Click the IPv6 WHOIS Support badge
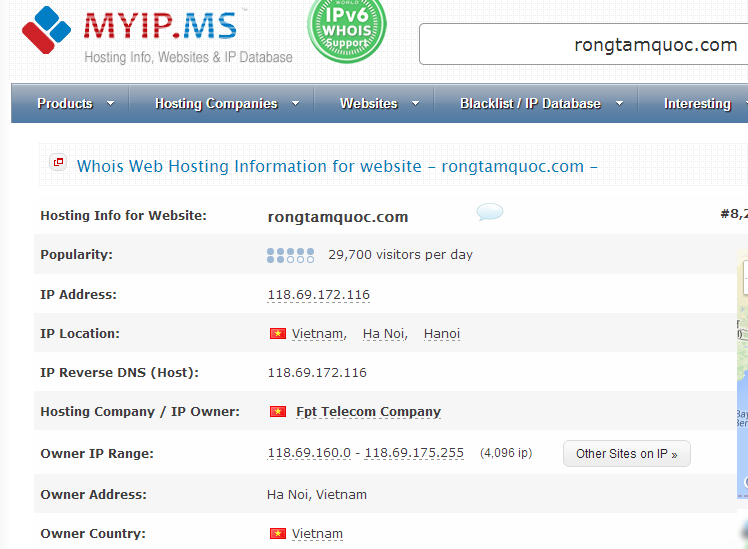The height and width of the screenshot is (549, 748). (346, 30)
